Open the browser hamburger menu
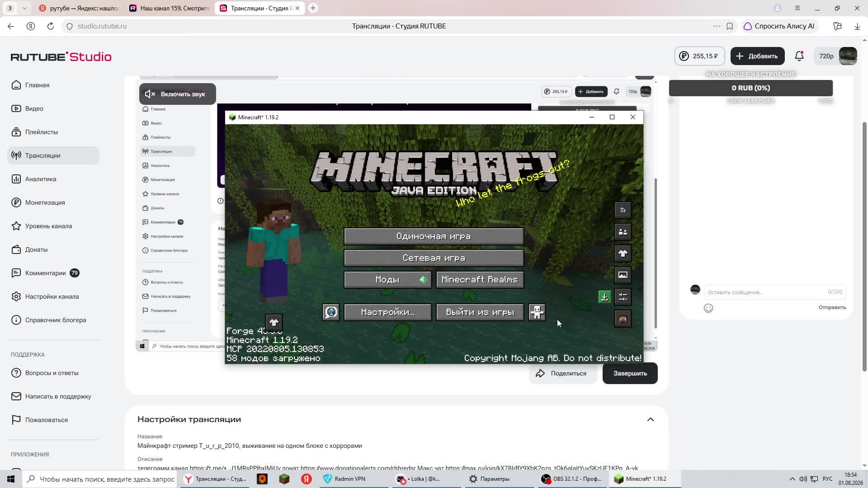Image resolution: width=868 pixels, height=488 pixels. click(x=797, y=8)
